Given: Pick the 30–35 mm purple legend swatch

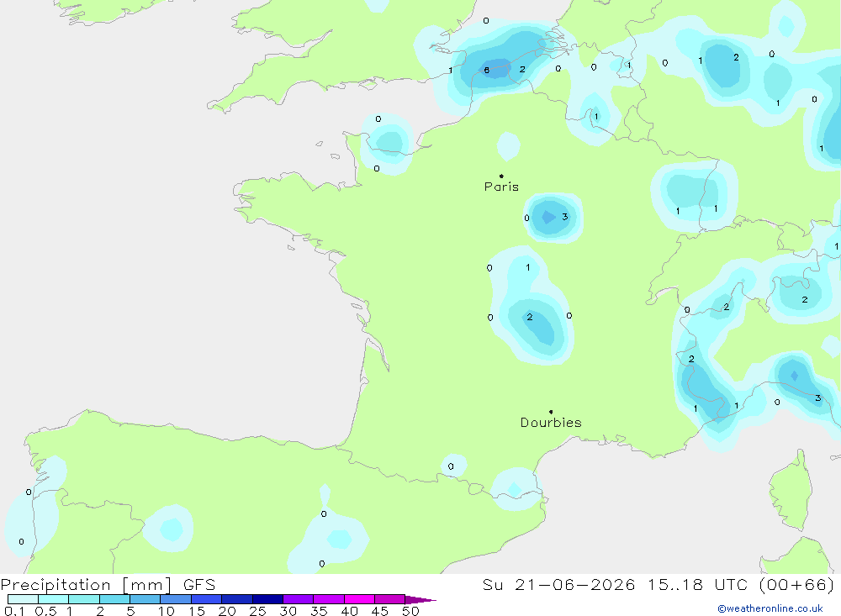Looking at the screenshot, I should pyautogui.click(x=298, y=599).
